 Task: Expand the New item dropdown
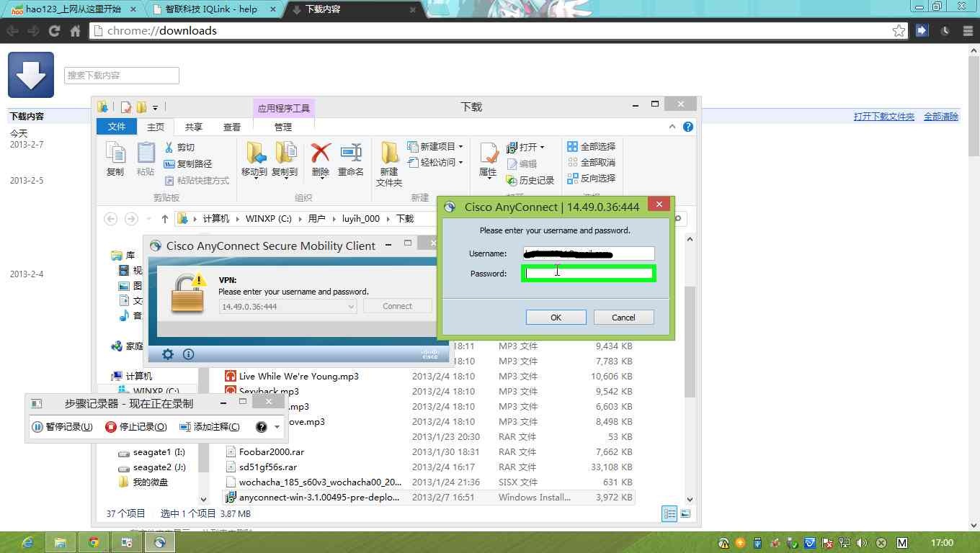460,147
